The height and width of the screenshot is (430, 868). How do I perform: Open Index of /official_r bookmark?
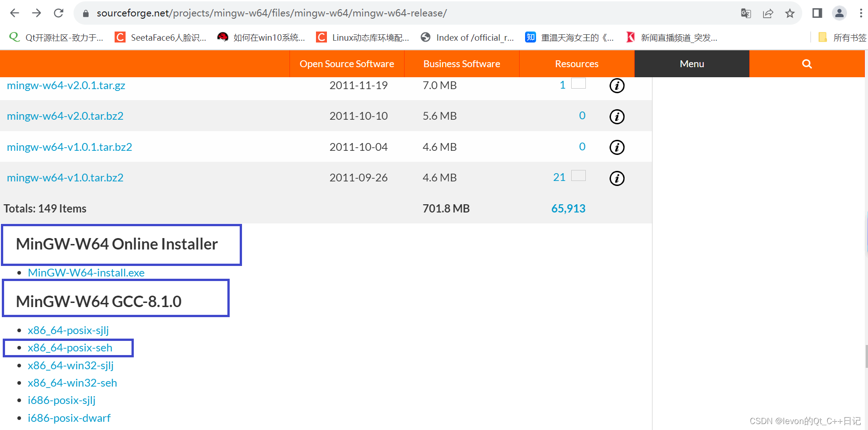click(467, 37)
